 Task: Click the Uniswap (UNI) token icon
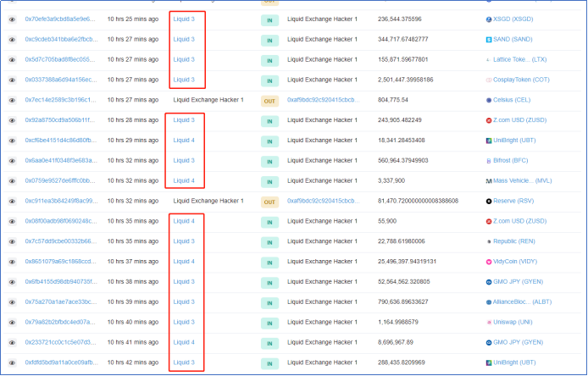point(489,323)
